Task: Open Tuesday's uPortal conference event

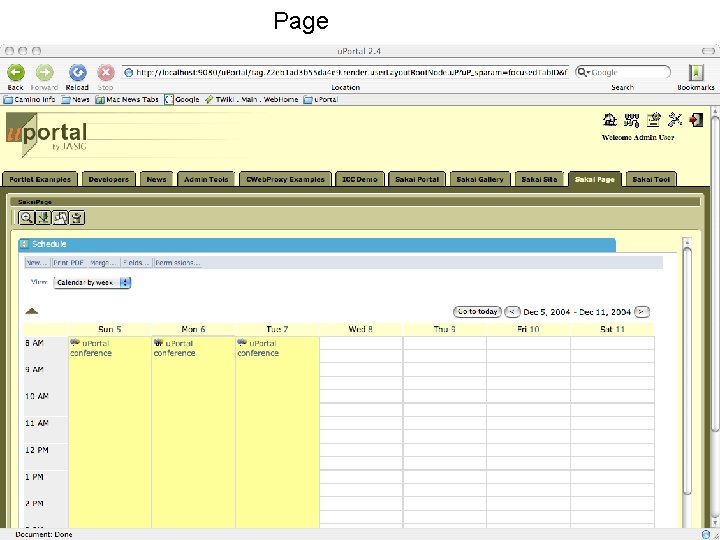Action: 258,348
